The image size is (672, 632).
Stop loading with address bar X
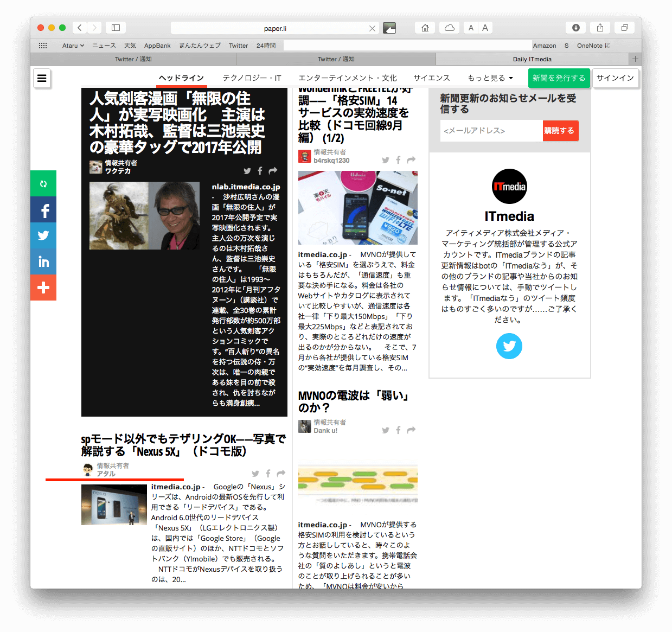[372, 28]
